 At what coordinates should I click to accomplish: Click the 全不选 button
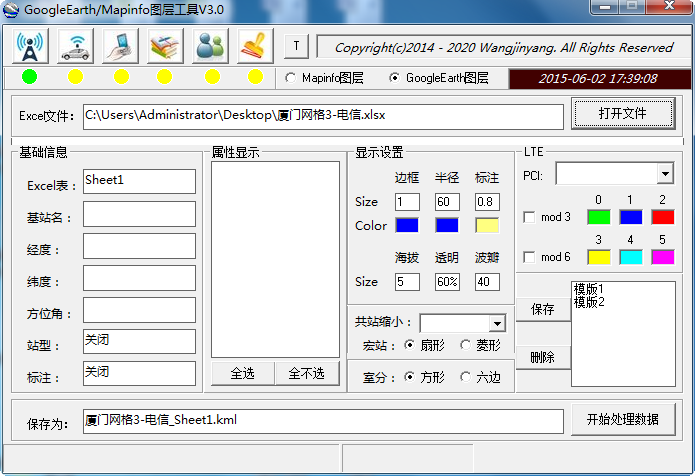tap(307, 374)
